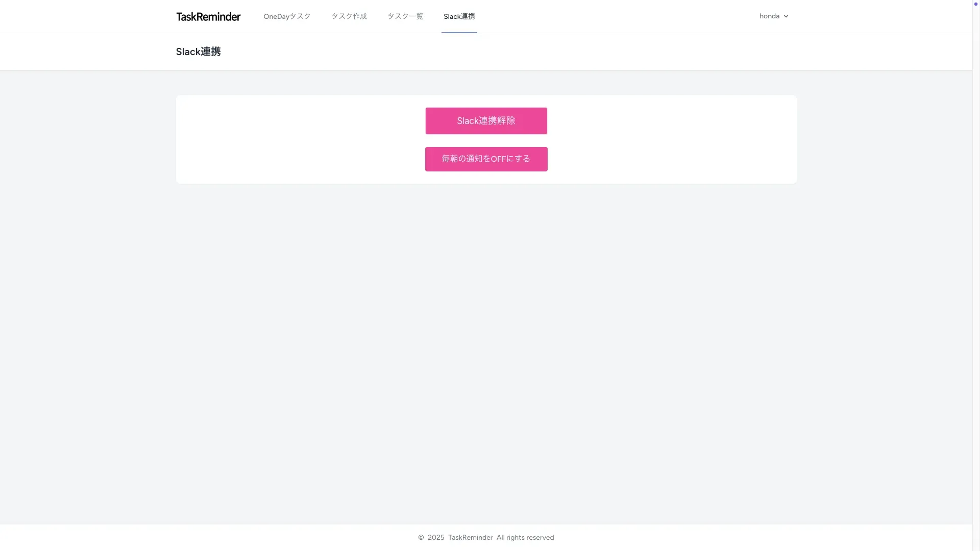This screenshot has height=551, width=980.
Task: Click the © copyright symbol in footer
Action: (421, 538)
